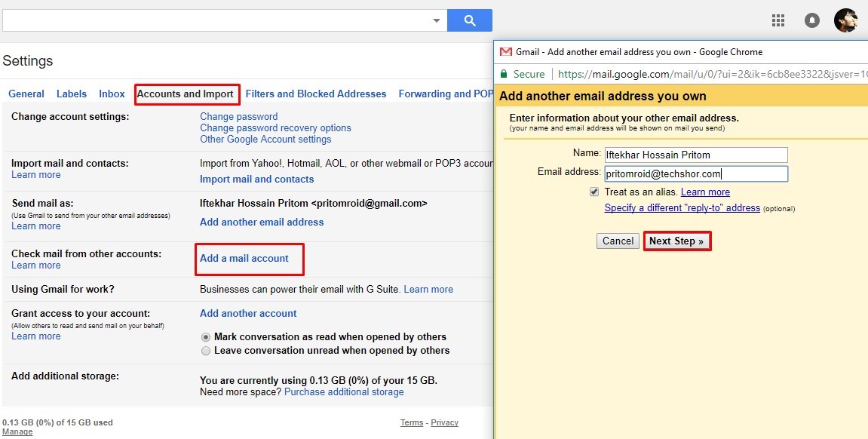This screenshot has width=868, height=439.
Task: Click Add another email address link
Action: [261, 222]
